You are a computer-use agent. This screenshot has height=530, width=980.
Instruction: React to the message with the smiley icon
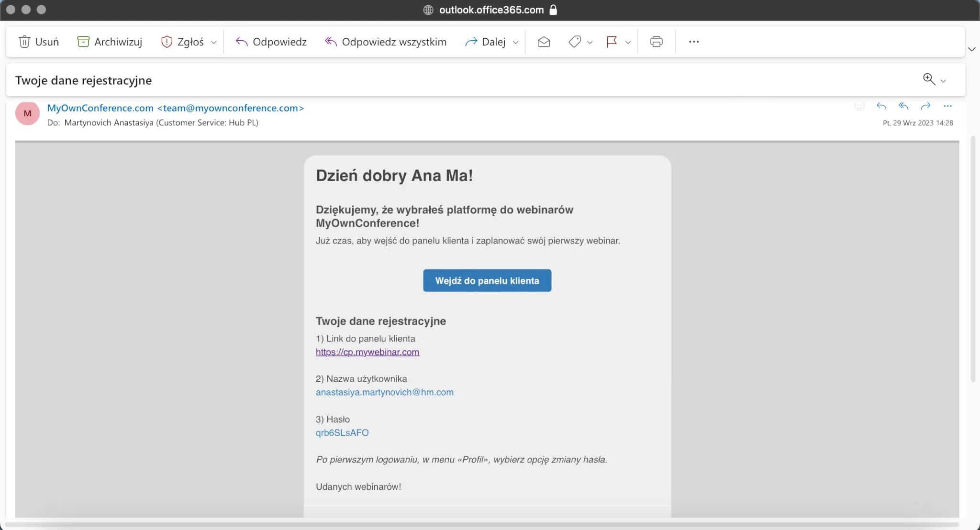860,106
